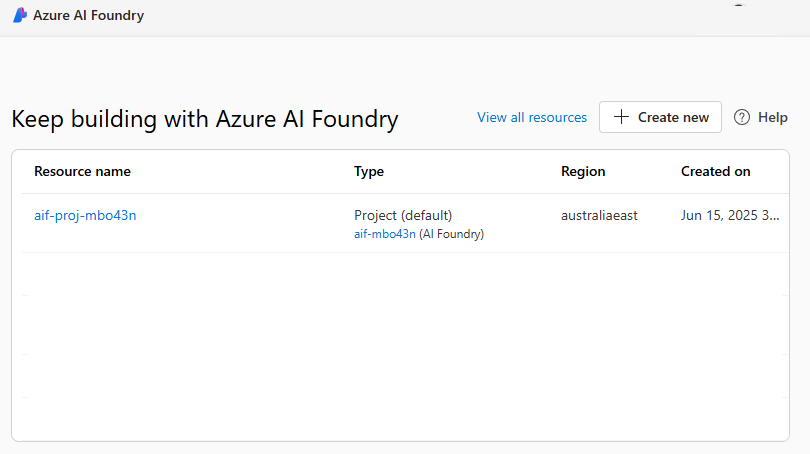This screenshot has width=810, height=454.
Task: Open the View all resources link
Action: click(532, 117)
